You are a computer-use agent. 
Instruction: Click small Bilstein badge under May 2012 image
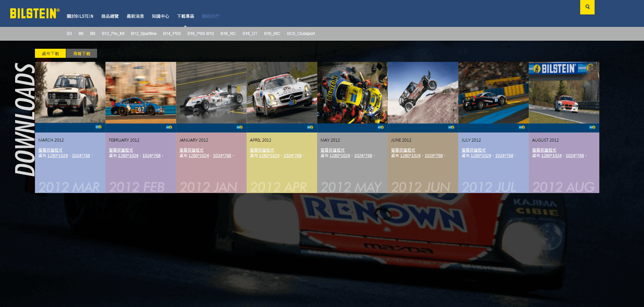coord(381,127)
